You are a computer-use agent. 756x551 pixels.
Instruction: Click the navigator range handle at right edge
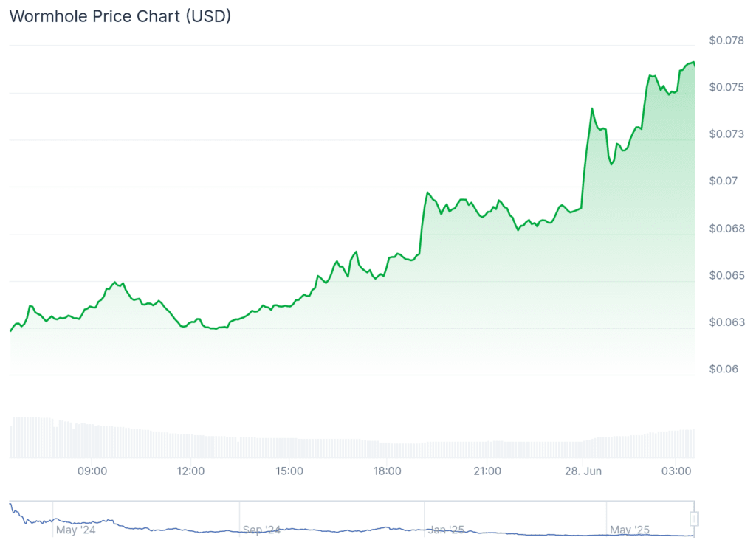tap(694, 519)
